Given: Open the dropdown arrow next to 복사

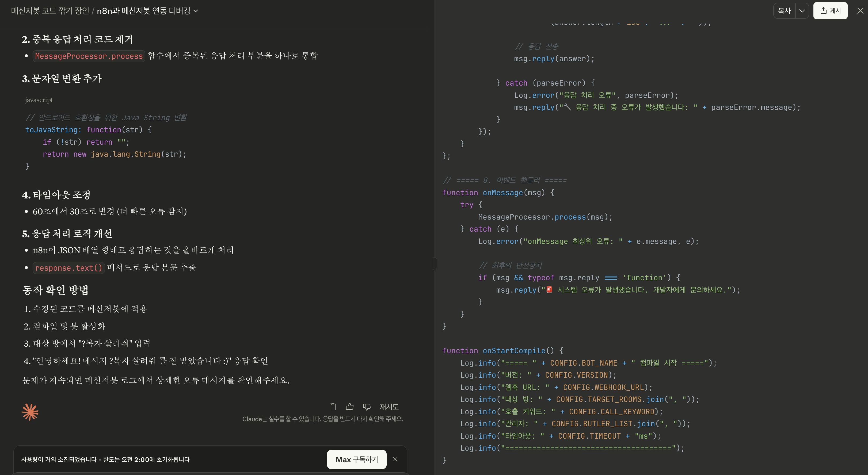Looking at the screenshot, I should 802,11.
